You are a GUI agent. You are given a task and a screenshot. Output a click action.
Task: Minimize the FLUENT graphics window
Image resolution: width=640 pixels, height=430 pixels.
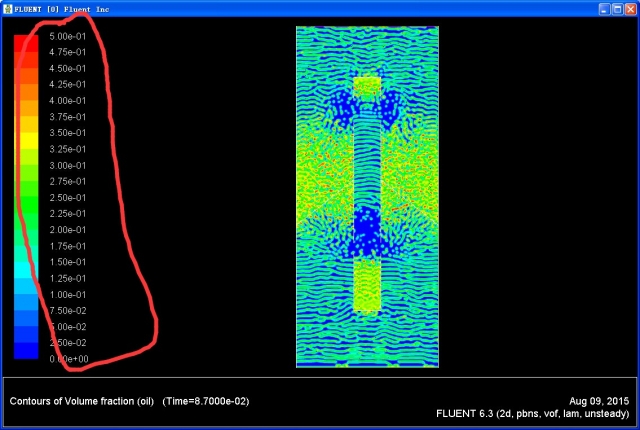click(604, 8)
